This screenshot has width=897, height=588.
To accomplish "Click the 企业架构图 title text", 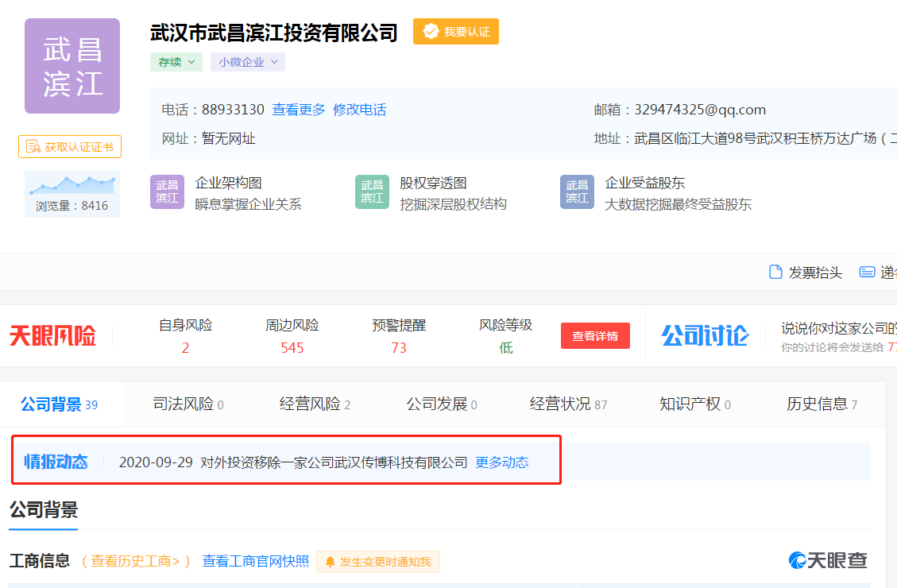I will click(228, 183).
